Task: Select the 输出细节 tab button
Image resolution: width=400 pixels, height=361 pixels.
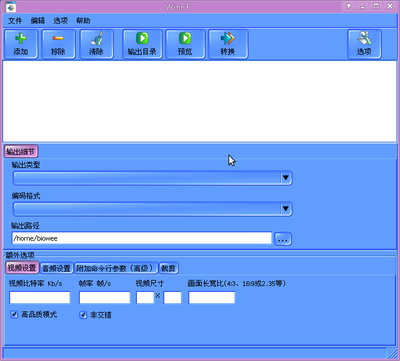Action: pos(21,151)
